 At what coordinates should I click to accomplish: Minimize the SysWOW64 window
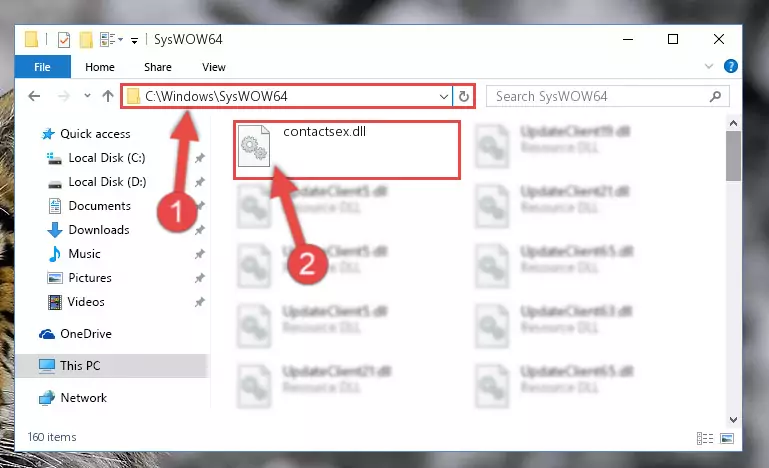point(628,39)
